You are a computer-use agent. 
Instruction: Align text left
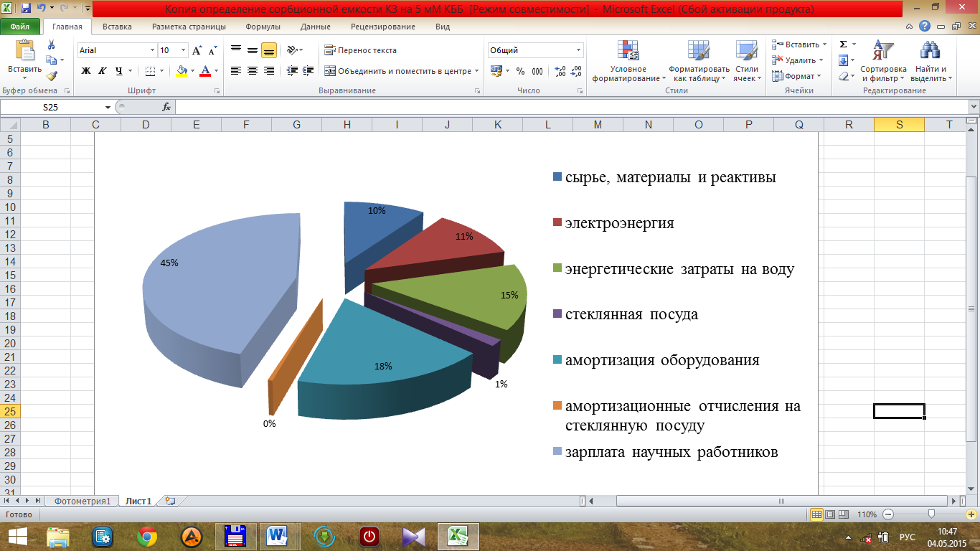235,71
